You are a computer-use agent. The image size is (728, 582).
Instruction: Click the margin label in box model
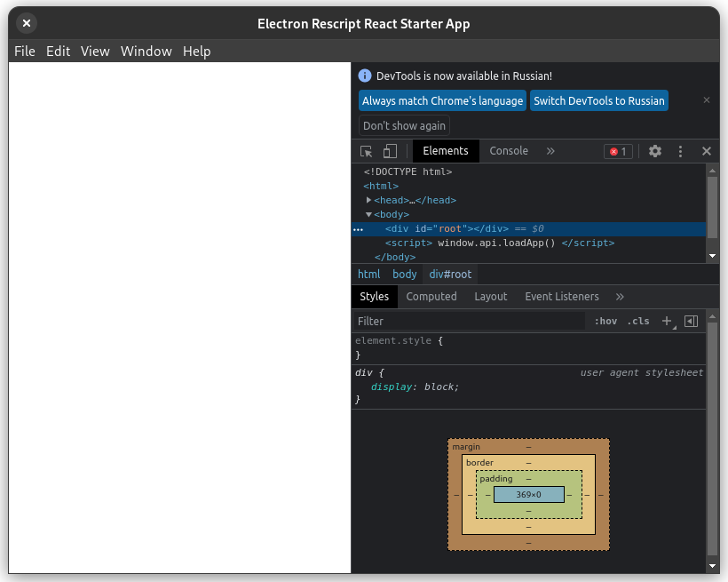[466, 447]
